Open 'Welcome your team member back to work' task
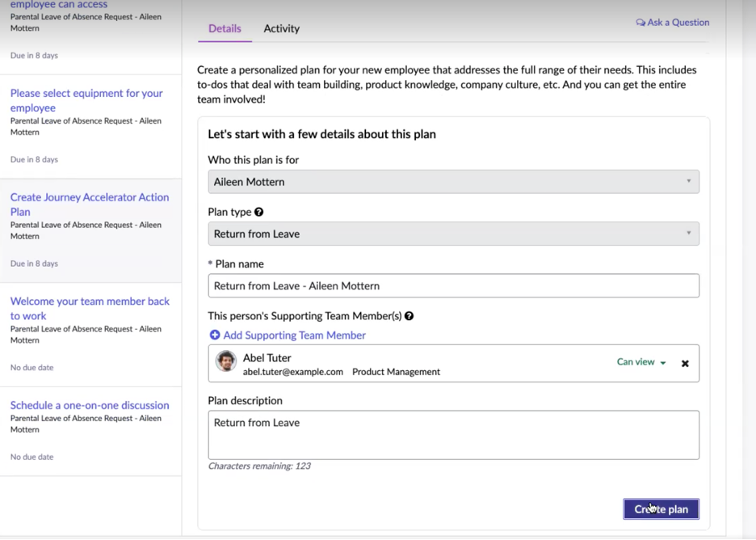Screen dimensions: 756x540 point(90,308)
